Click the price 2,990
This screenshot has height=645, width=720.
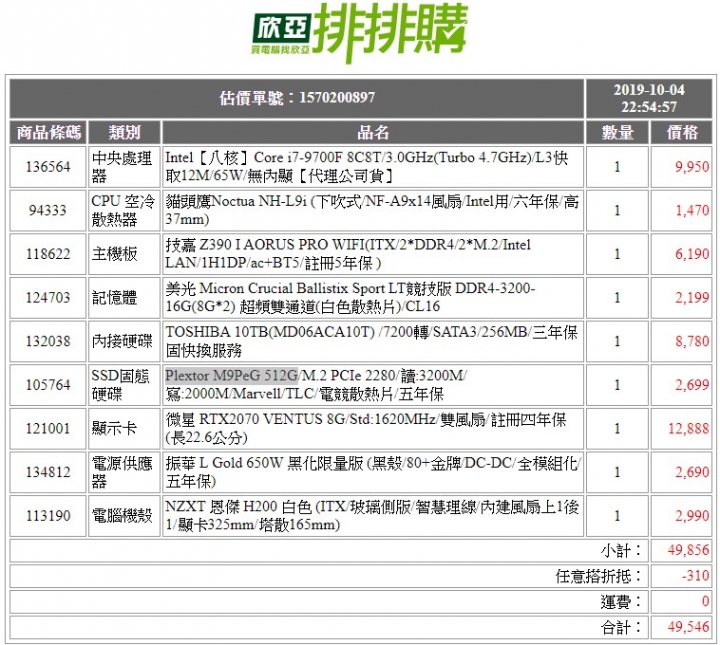pyautogui.click(x=692, y=516)
